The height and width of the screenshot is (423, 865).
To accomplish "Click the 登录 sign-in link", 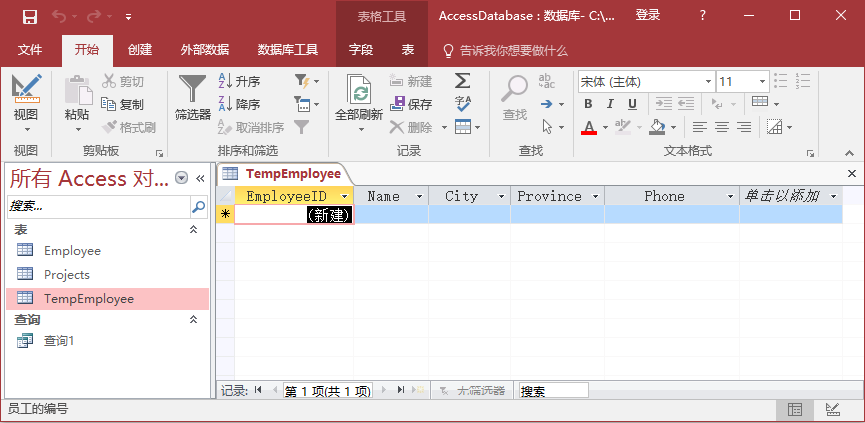I will pyautogui.click(x=648, y=16).
